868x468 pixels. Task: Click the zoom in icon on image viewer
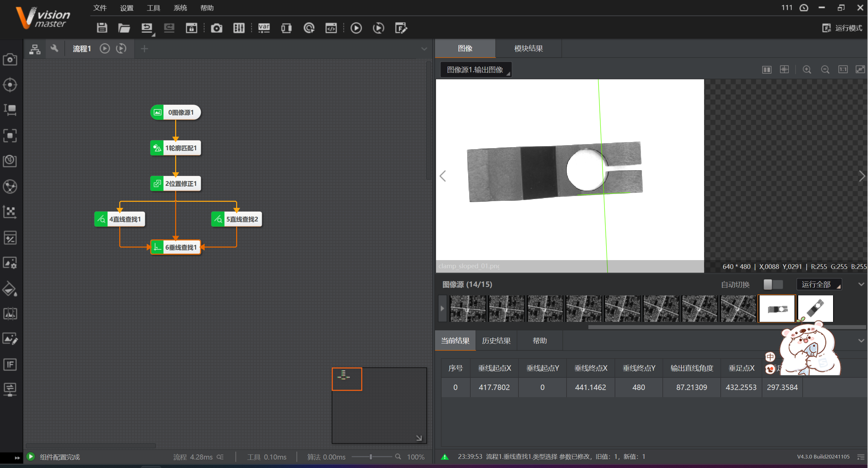coord(807,70)
